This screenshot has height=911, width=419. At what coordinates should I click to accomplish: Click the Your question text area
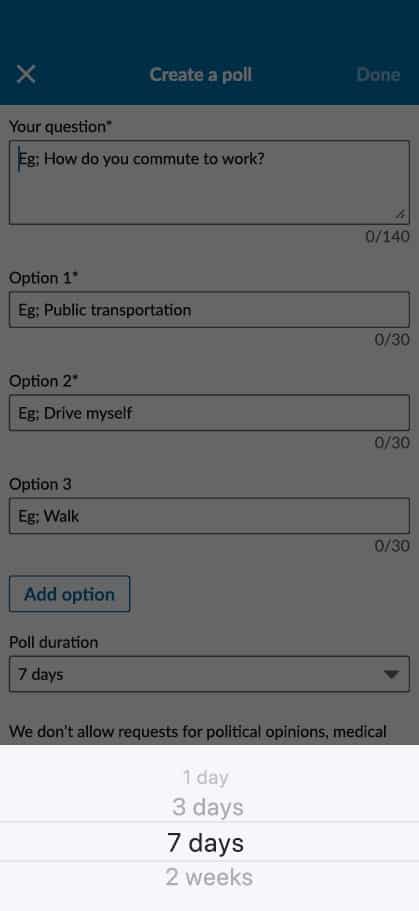point(209,182)
